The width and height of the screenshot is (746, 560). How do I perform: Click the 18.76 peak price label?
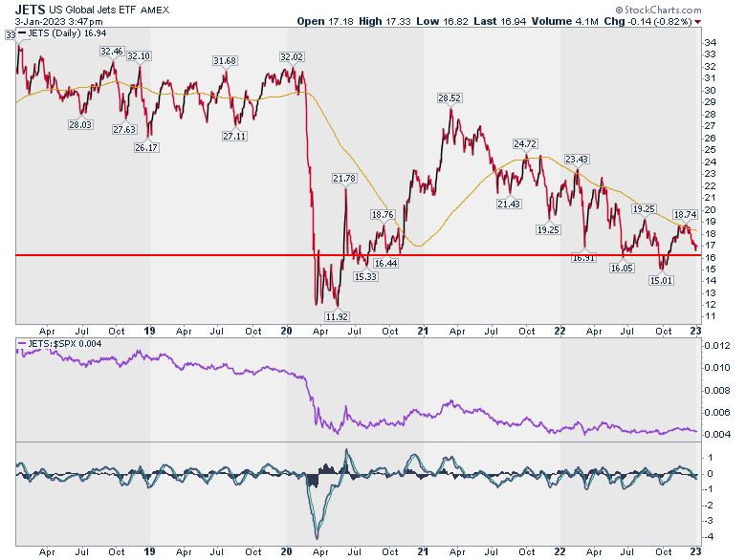(383, 215)
